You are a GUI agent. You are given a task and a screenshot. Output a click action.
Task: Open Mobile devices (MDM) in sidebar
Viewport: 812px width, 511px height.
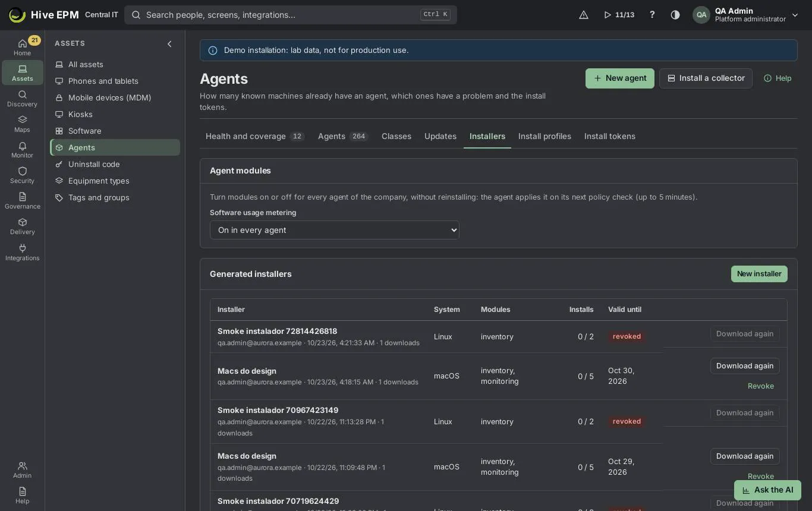tap(115, 97)
